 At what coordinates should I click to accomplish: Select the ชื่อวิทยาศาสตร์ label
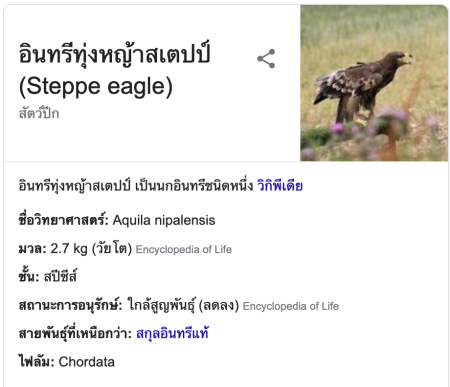[64, 220]
